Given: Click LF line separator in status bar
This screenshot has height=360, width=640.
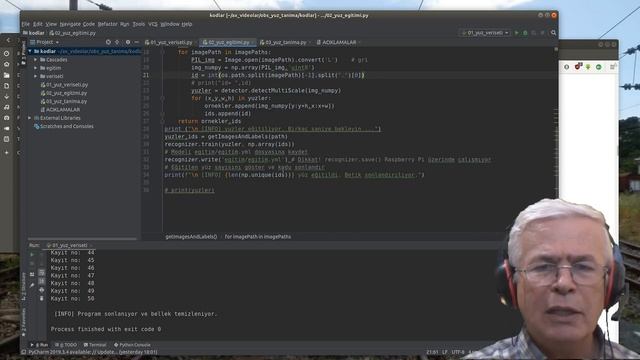Looking at the screenshot, I should 444,352.
